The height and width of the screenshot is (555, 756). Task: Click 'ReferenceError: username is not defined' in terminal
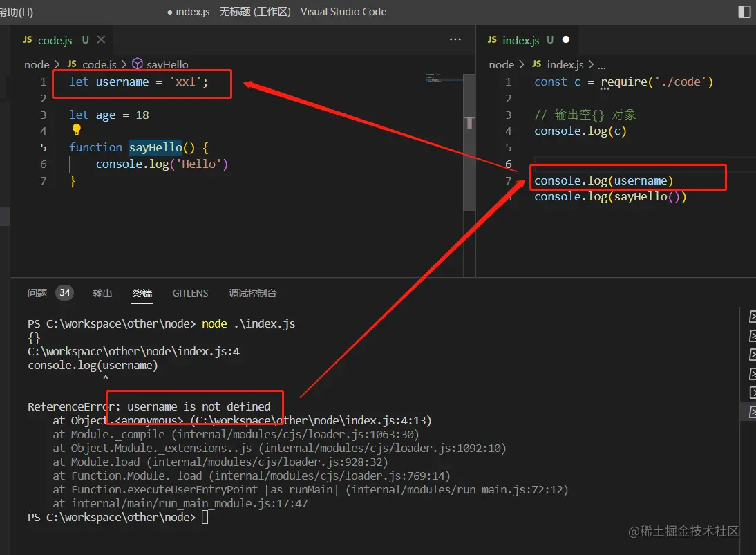(149, 407)
